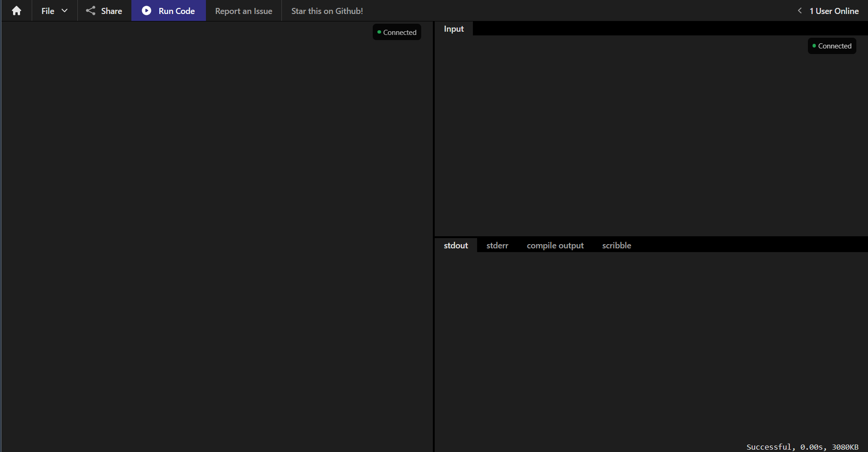Toggle the editor Connected status badge
Screen dimensions: 868x452
(x=396, y=32)
